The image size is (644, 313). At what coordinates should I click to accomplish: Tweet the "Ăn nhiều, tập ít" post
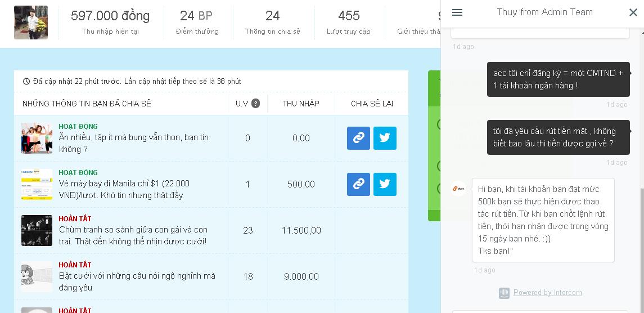[x=385, y=138]
